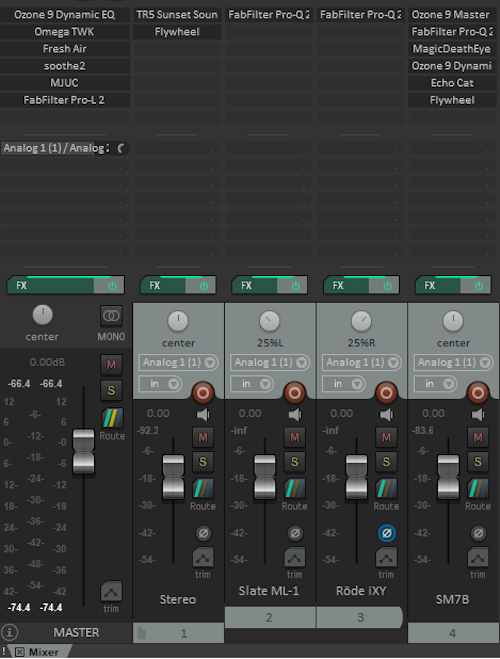Open the FX chain for Slate ML-1
Viewport: 500px width, 659px height.
255,286
